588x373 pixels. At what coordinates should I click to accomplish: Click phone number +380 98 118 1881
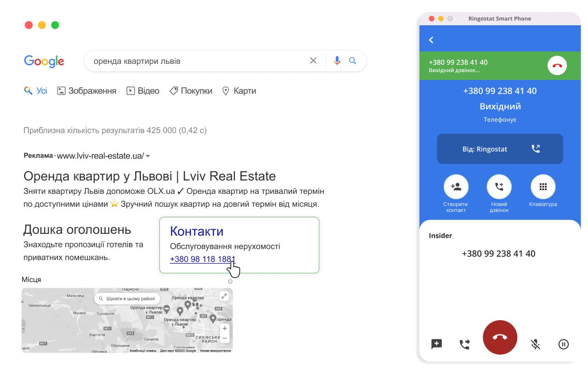pos(203,259)
